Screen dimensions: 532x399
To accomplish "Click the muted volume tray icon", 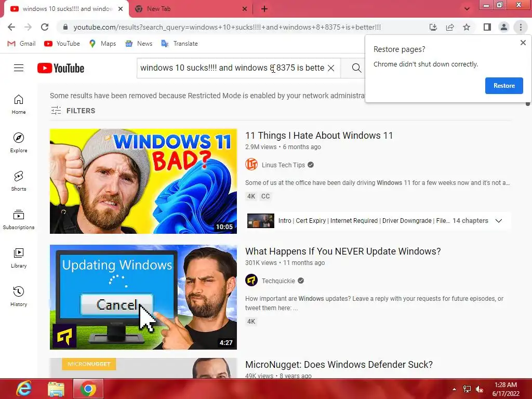I will (x=479, y=389).
